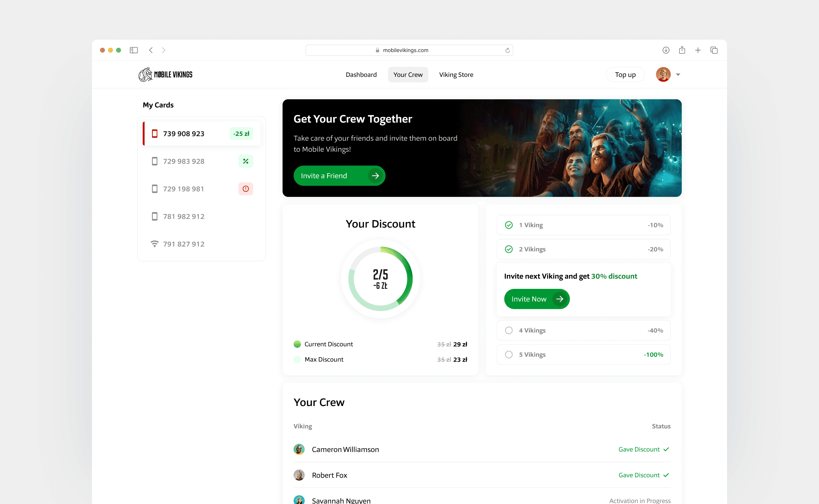Viewport: 819px width, 504px height.
Task: Click the Invite Now button
Action: click(x=537, y=299)
